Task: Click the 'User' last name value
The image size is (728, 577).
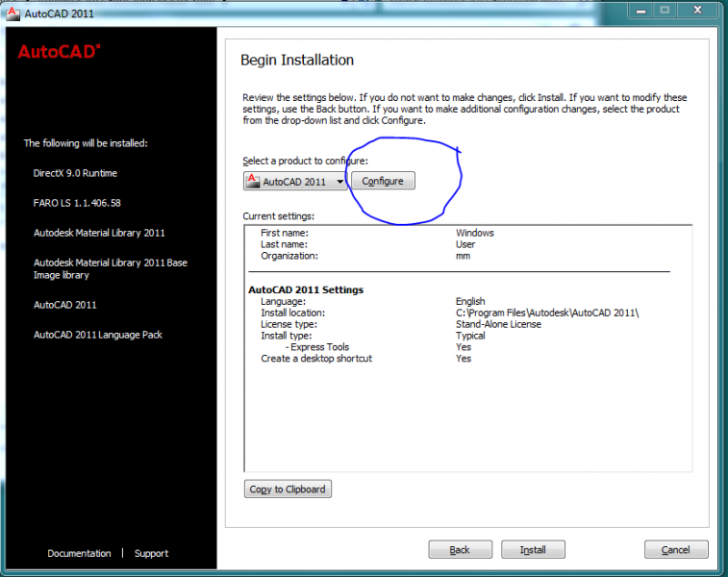Action: tap(465, 244)
